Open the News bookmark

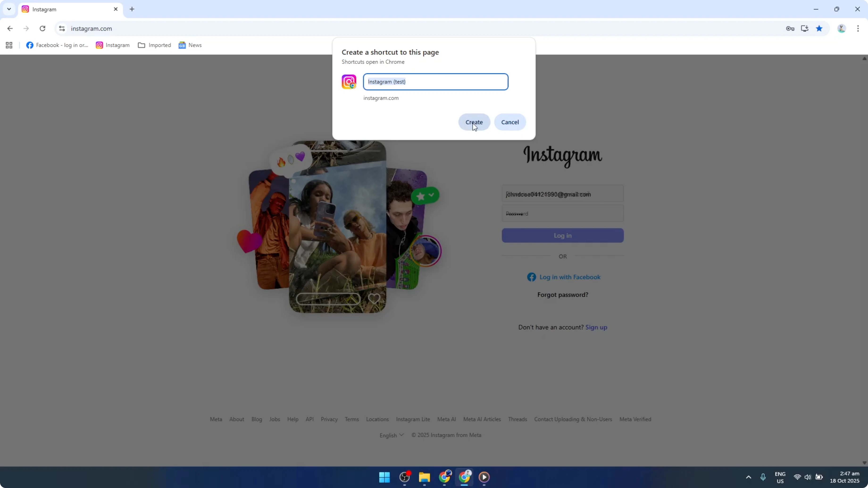click(x=190, y=45)
